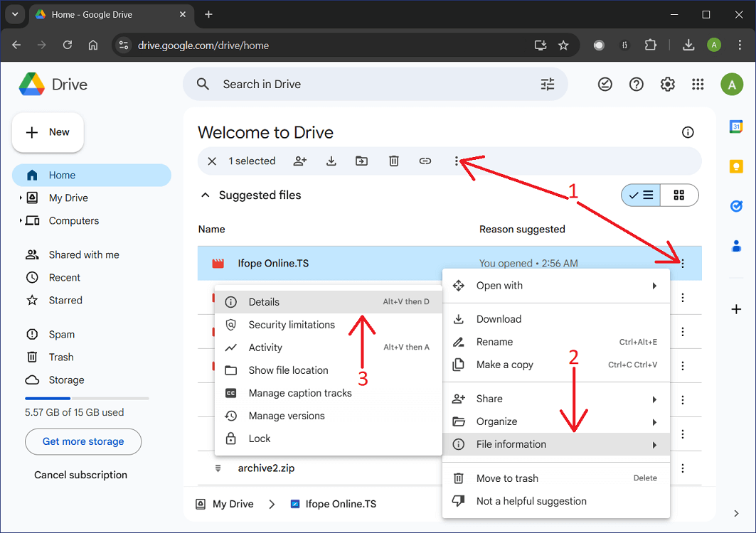756x533 pixels.
Task: Click the storage usage progress bar
Action: click(85, 397)
